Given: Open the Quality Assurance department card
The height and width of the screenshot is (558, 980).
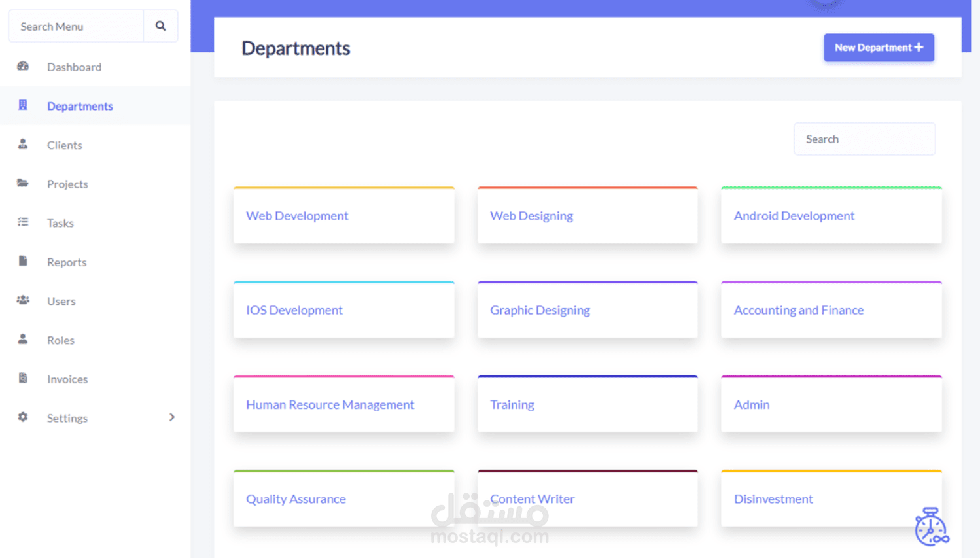Looking at the screenshot, I should point(343,498).
